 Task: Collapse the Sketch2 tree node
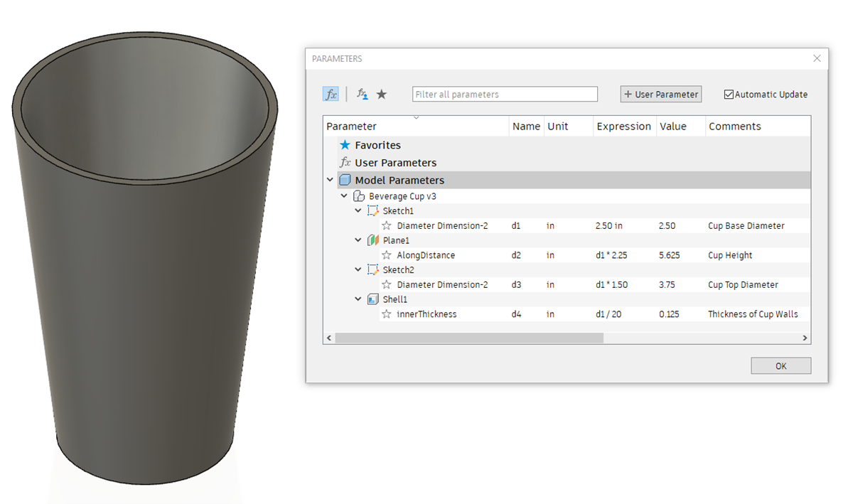coord(358,270)
